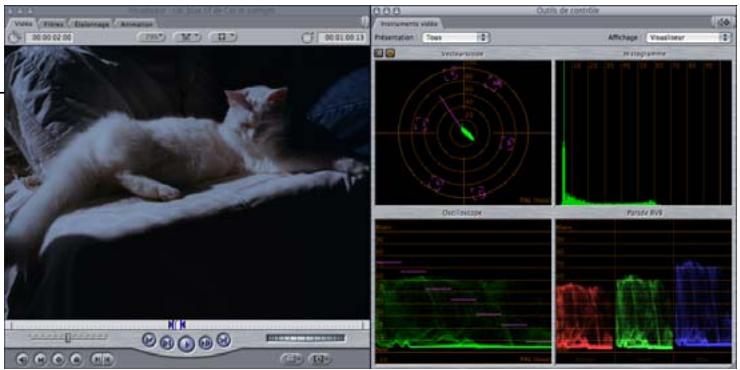This screenshot has width=740, height=370.
Task: Click the duration clock icon
Action: click(14, 37)
